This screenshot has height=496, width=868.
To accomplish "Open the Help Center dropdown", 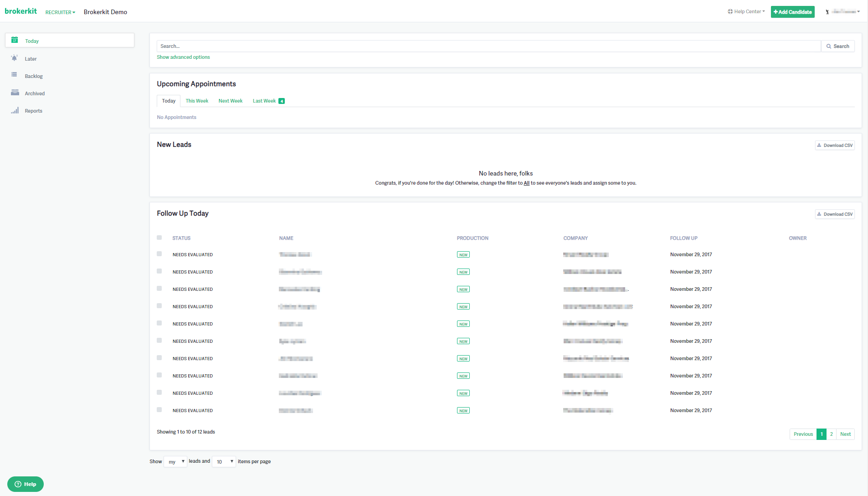I will 746,12.
